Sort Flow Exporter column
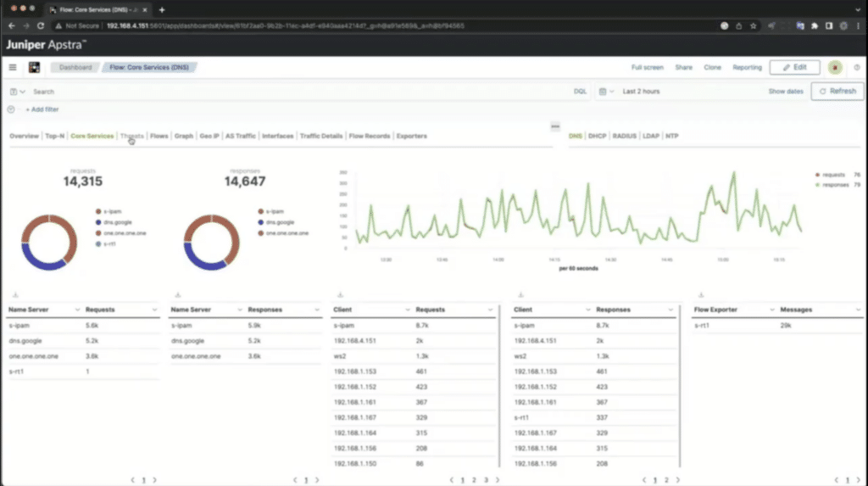This screenshot has height=486, width=868. pos(734,310)
